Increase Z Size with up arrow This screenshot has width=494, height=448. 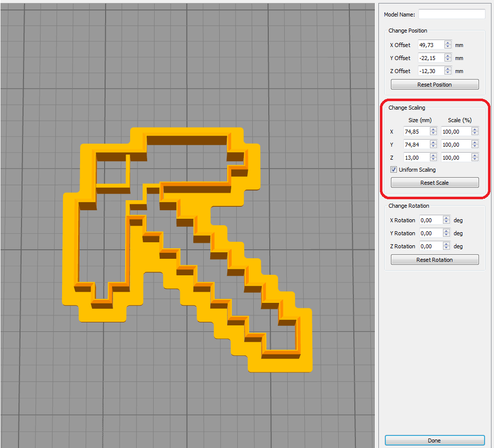point(433,155)
